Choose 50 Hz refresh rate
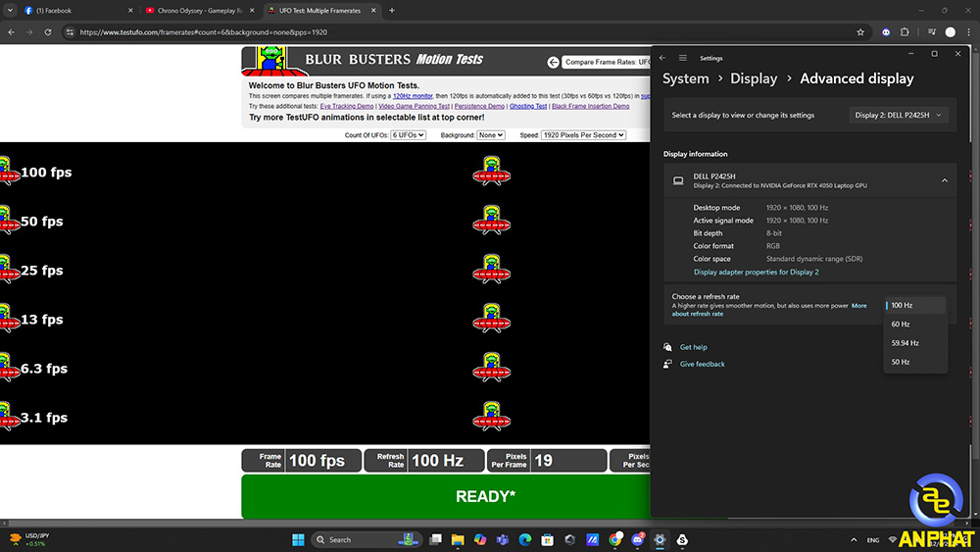Image resolution: width=980 pixels, height=552 pixels. (x=915, y=362)
